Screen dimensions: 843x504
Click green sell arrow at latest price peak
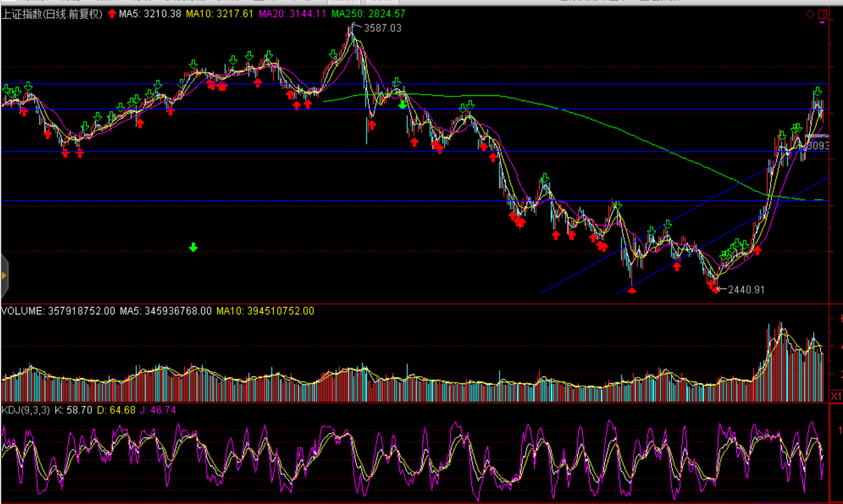click(x=818, y=92)
